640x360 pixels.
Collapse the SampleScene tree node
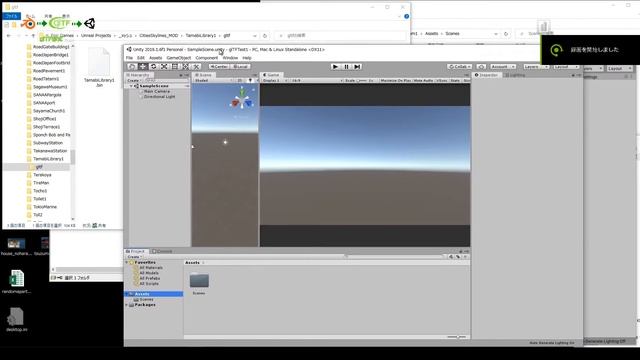click(x=131, y=86)
